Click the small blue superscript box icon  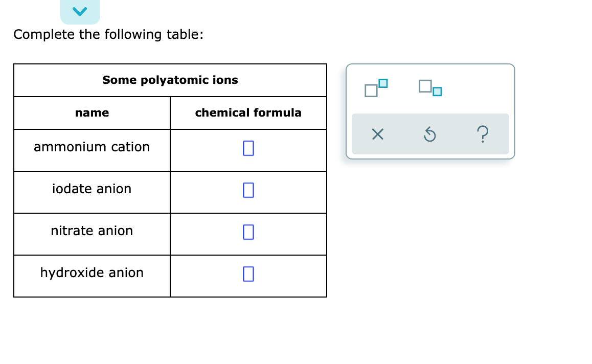click(382, 82)
